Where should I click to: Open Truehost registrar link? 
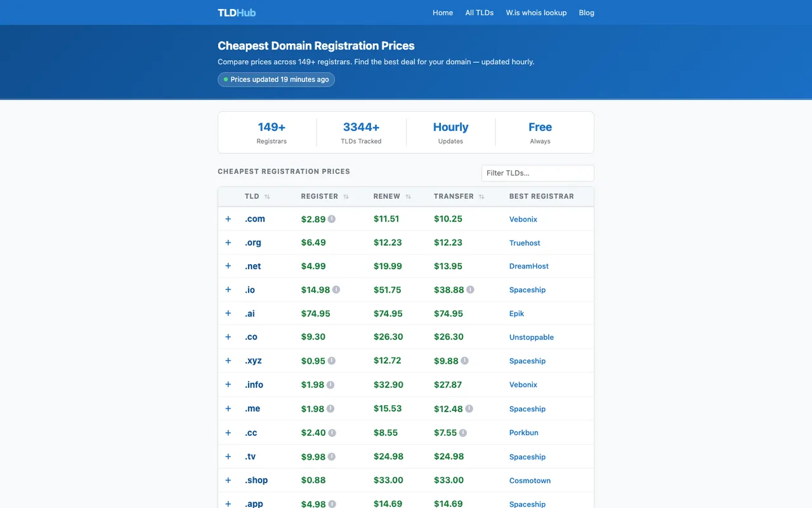coord(525,243)
